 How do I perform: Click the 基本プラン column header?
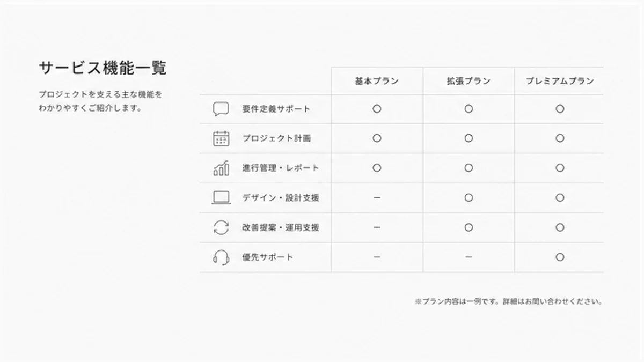pyautogui.click(x=377, y=82)
